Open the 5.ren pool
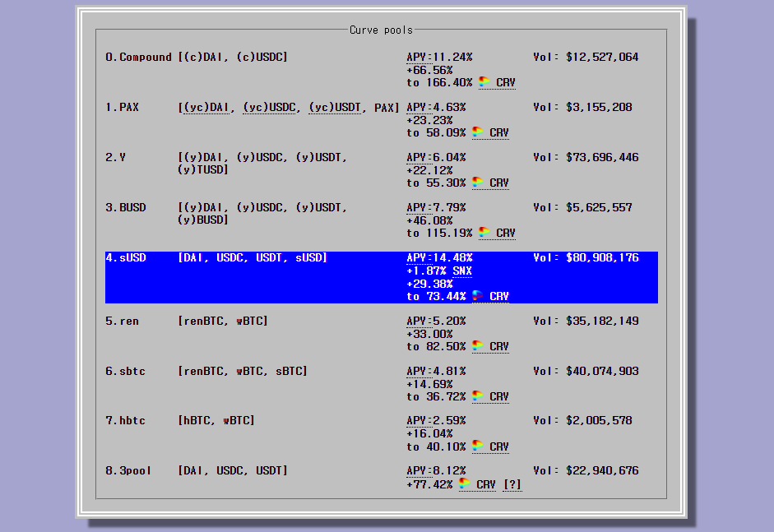 tap(381, 334)
